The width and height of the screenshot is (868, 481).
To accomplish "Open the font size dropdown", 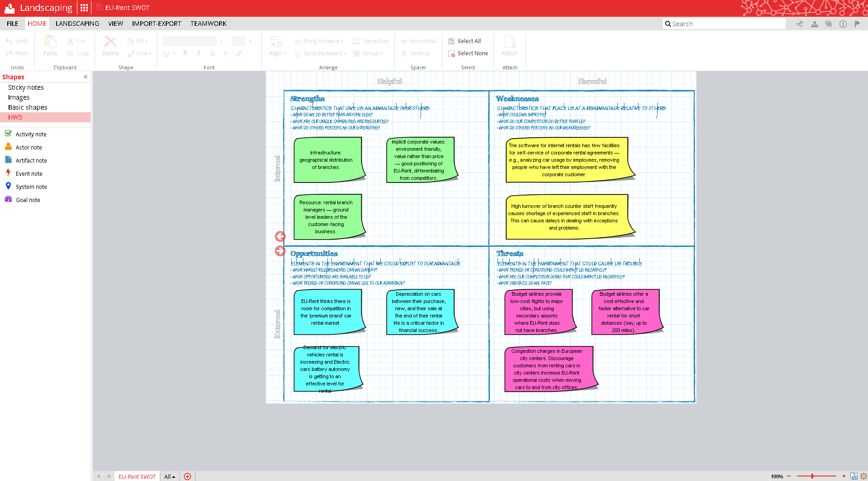I will tap(250, 41).
